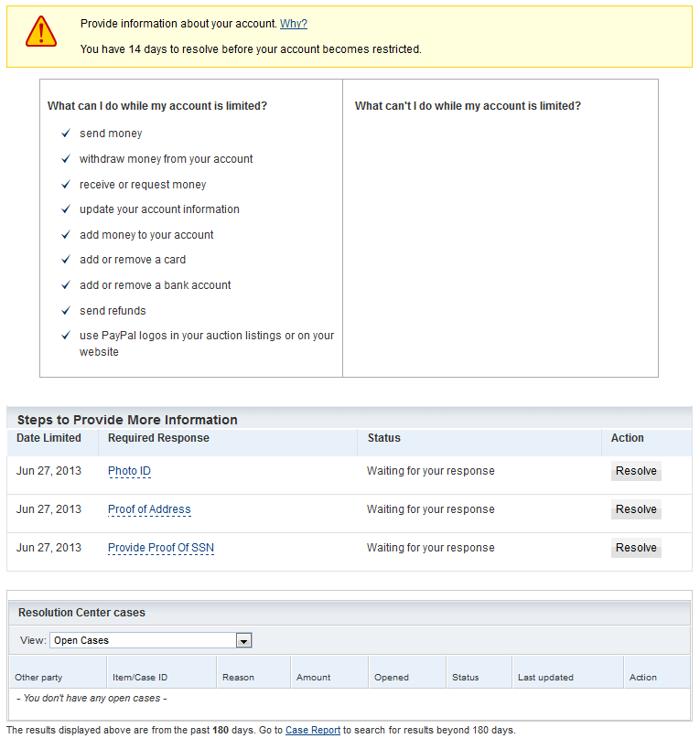Click the checkmark beside "receive or request money"
Screen dimensions: 700x749
[x=66, y=185]
